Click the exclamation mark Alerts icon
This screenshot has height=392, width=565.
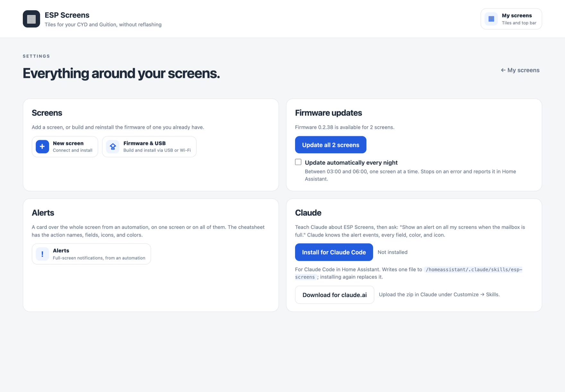click(x=42, y=254)
